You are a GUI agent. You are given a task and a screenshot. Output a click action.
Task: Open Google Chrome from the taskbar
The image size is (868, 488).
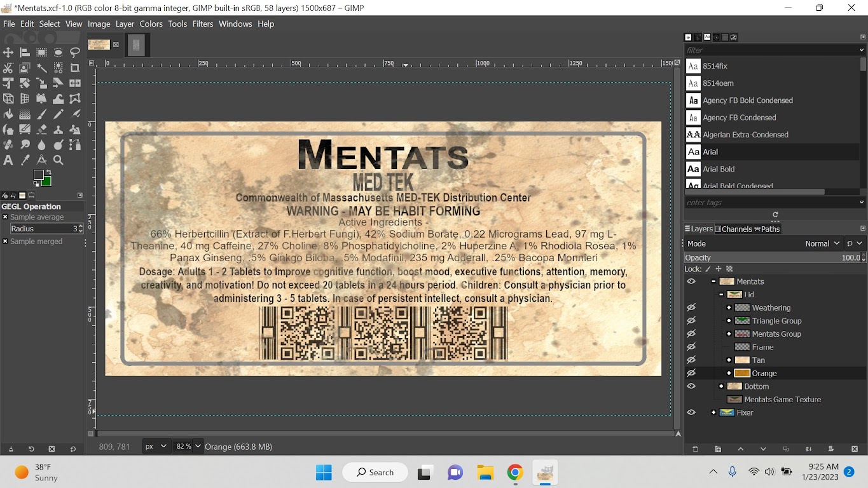pyautogui.click(x=515, y=472)
